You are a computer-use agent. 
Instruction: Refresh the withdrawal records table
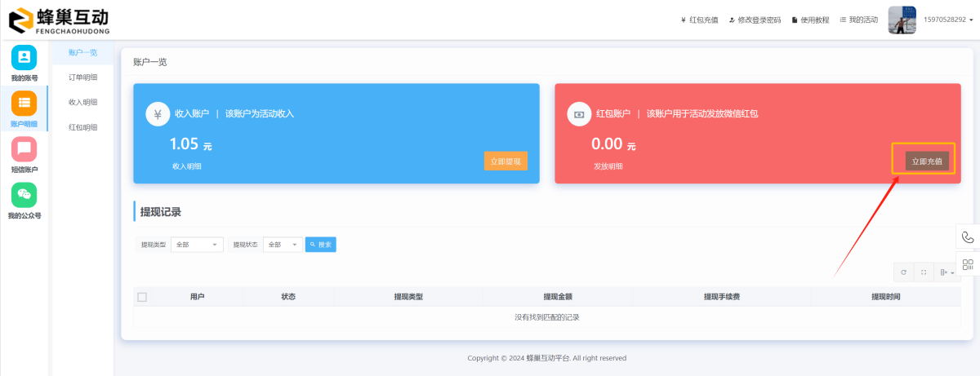click(903, 272)
